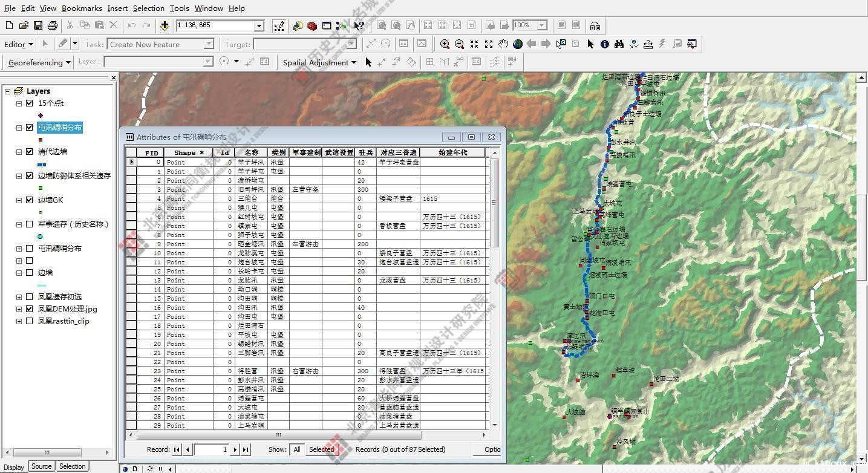Select the Zoom In tool
This screenshot has width=868, height=473.
[445, 44]
